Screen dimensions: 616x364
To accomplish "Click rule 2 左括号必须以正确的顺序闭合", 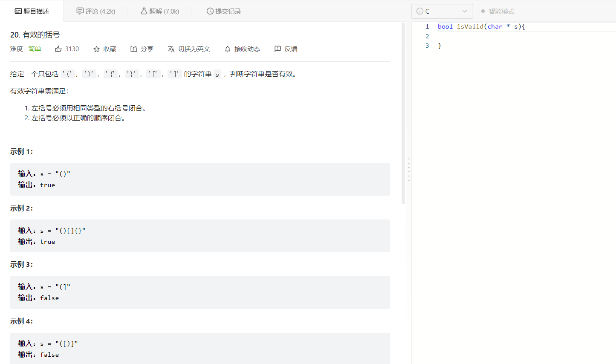I will pos(79,118).
